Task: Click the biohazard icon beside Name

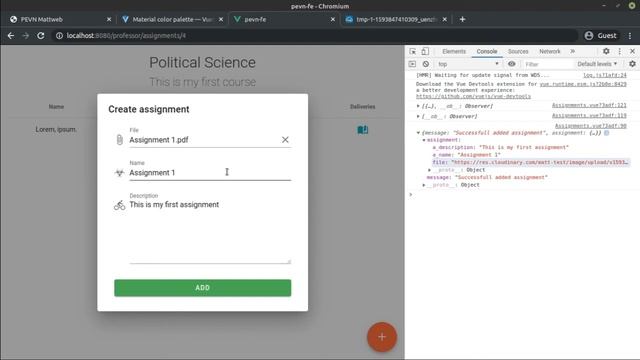Action: point(119,173)
